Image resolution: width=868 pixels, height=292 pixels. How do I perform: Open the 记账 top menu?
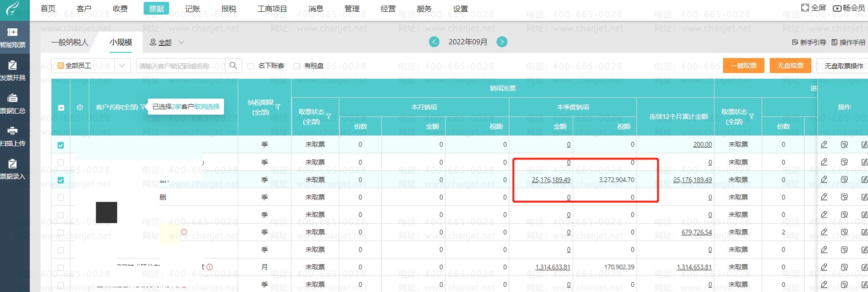(x=192, y=8)
